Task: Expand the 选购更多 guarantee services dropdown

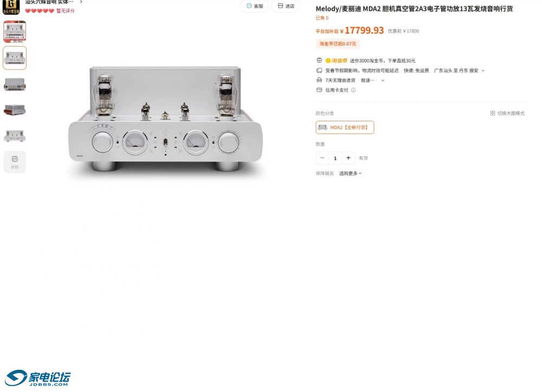Action: click(x=350, y=173)
